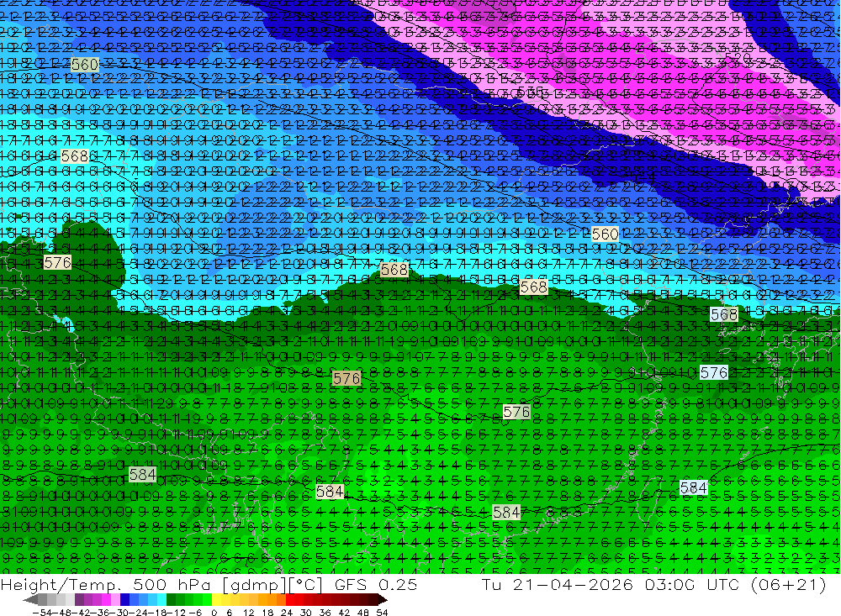The image size is (841, 616).
Task: Select the cyan legend swatch left of green
Action: pyautogui.click(x=161, y=599)
